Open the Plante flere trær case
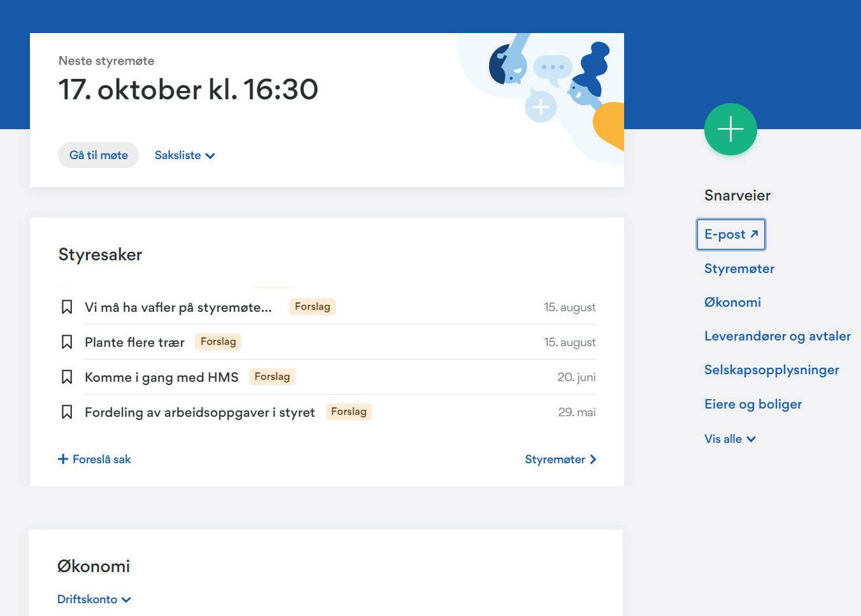Image resolution: width=861 pixels, height=616 pixels. pyautogui.click(x=134, y=342)
